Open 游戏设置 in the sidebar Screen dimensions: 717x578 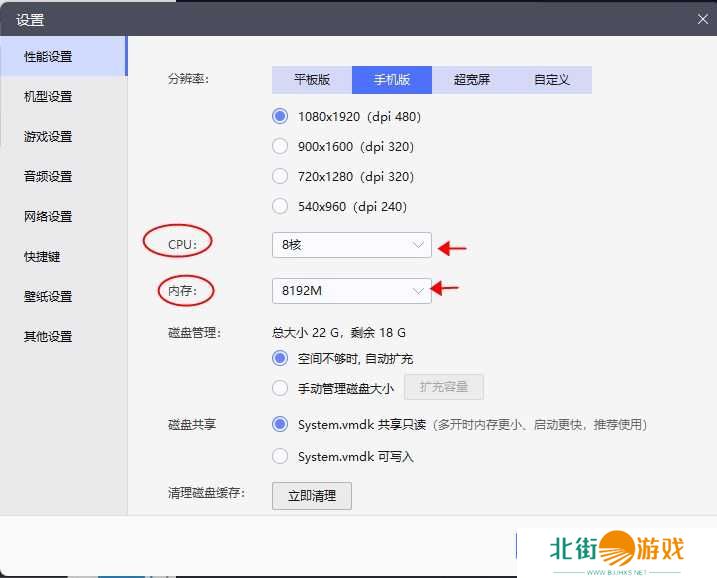48,137
